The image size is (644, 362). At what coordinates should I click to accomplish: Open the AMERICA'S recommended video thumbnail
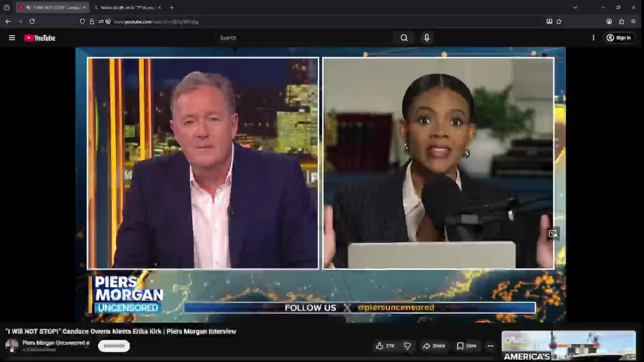569,346
